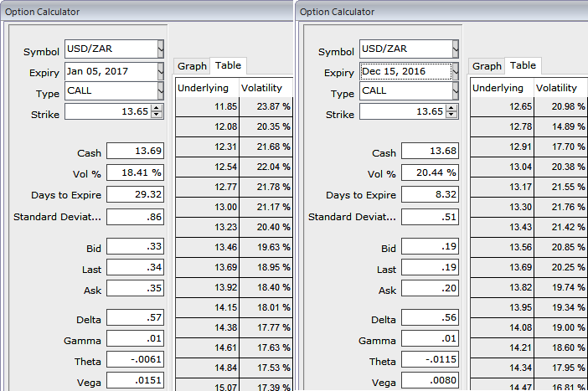Select Table tab in right calculator

coord(523,65)
